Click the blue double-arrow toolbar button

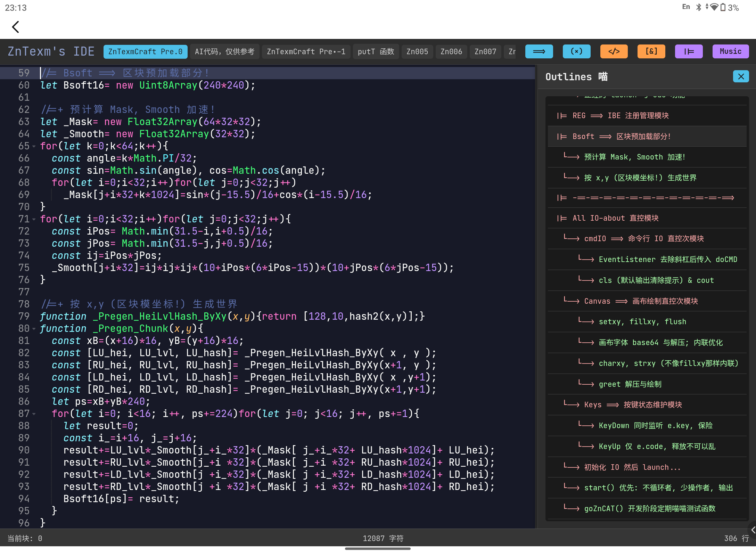coord(539,51)
